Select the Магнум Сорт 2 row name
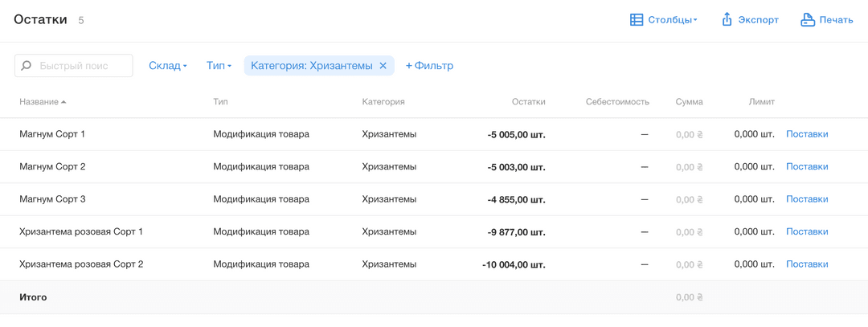This screenshot has height=327, width=868. point(52,166)
